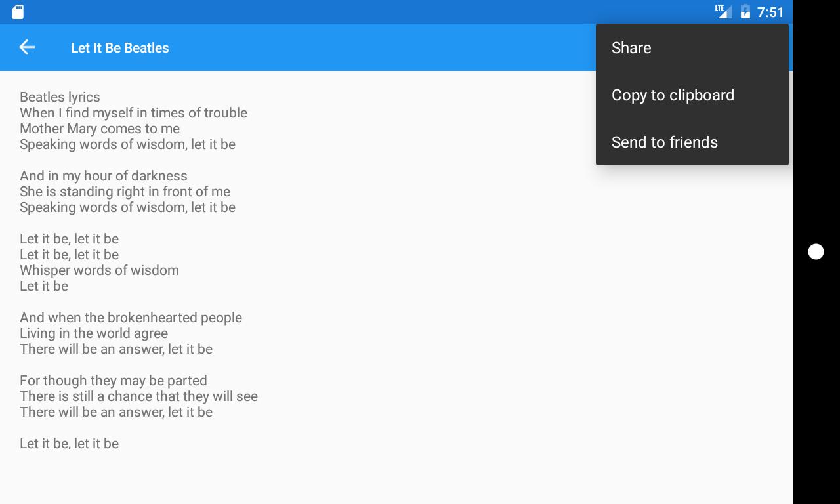Tap the back arrow in the header
The height and width of the screenshot is (504, 840).
pos(27,47)
